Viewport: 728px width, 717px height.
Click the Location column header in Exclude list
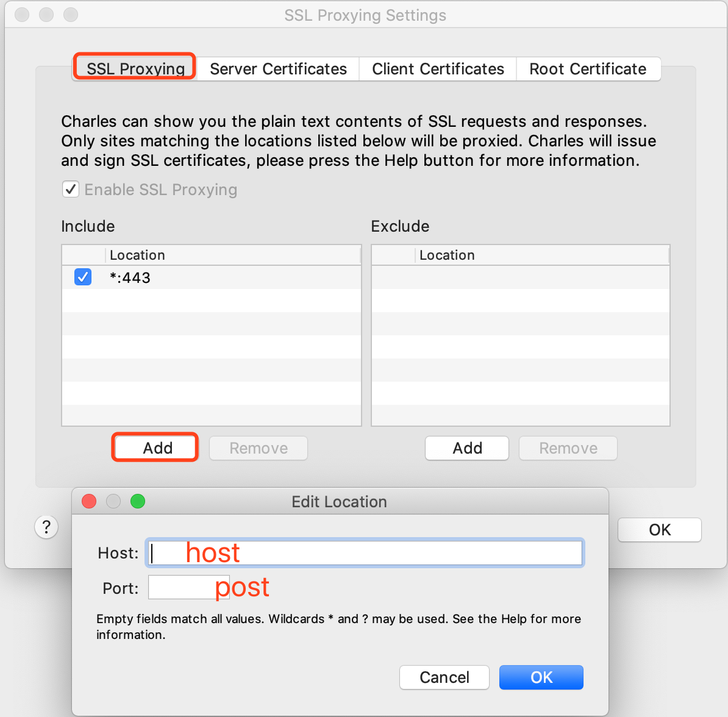coord(447,255)
